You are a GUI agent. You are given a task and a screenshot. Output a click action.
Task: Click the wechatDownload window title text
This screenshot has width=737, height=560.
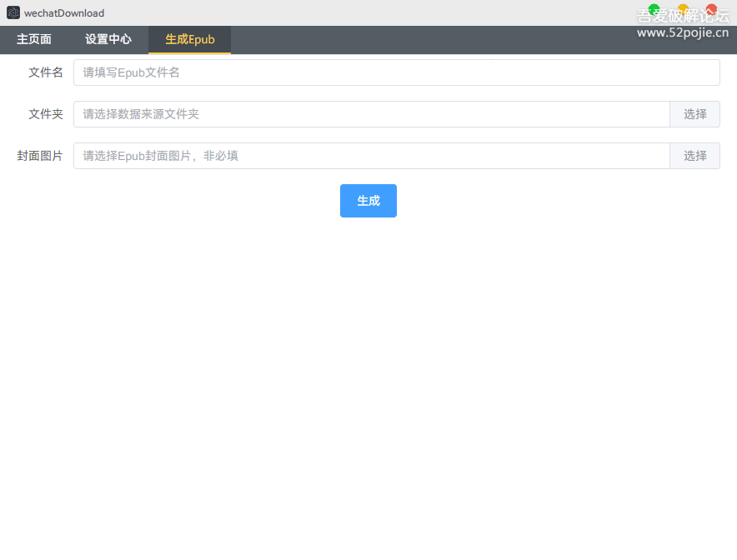click(x=64, y=13)
